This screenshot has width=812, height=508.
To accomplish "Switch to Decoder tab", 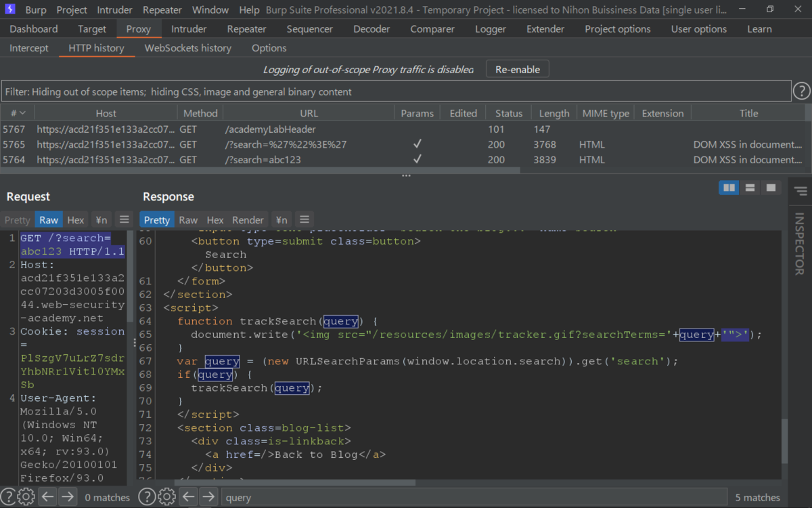I will 371,29.
